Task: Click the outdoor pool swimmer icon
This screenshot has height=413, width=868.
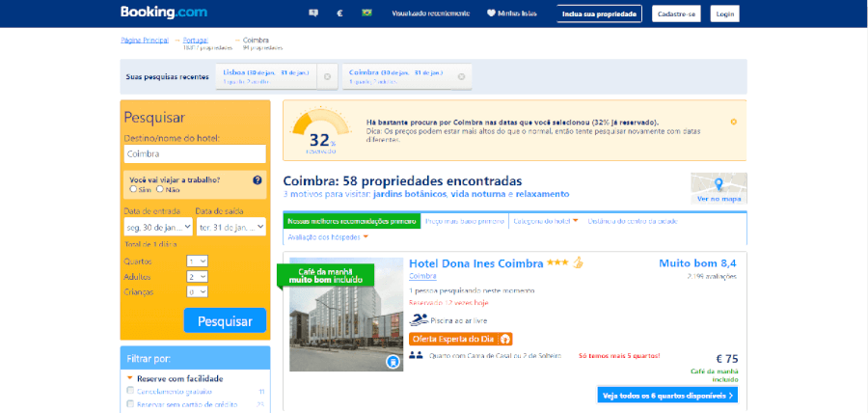Action: coord(420,320)
